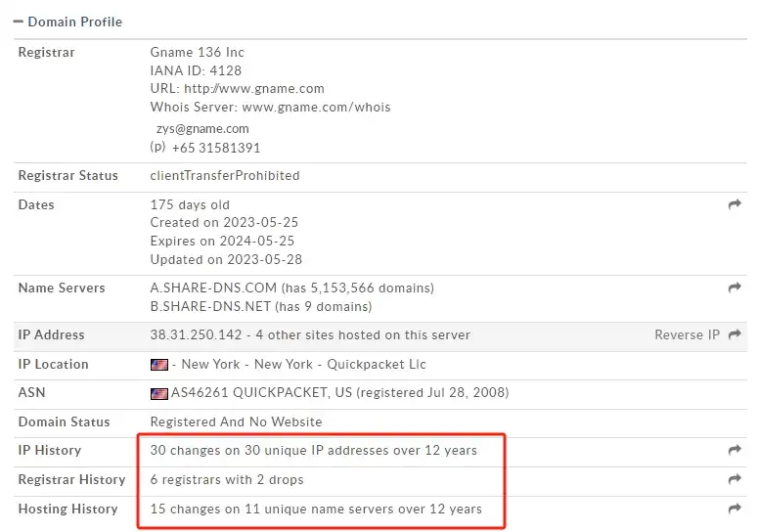Click Created on 2023-05-25 date
The image size is (758, 532).
click(x=224, y=222)
